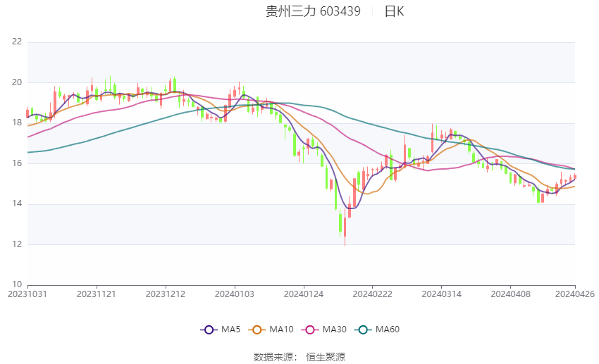Click the 12 price axis label

tap(17, 244)
